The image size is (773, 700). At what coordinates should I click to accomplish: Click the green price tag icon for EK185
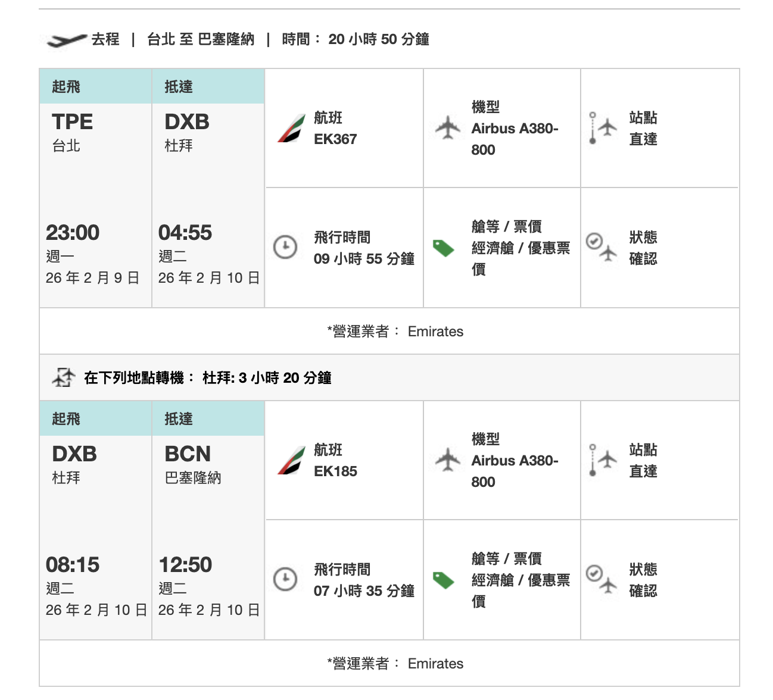[x=444, y=580]
